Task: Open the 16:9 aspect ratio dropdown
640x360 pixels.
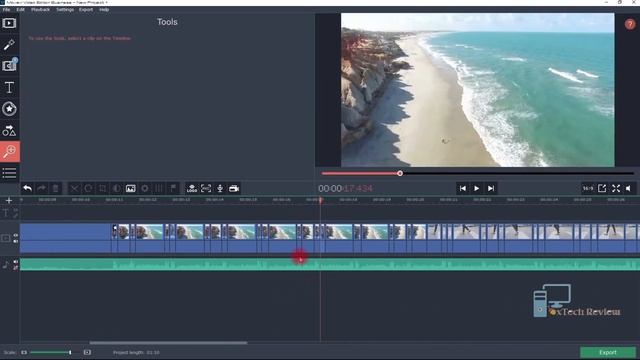Action: (588, 188)
